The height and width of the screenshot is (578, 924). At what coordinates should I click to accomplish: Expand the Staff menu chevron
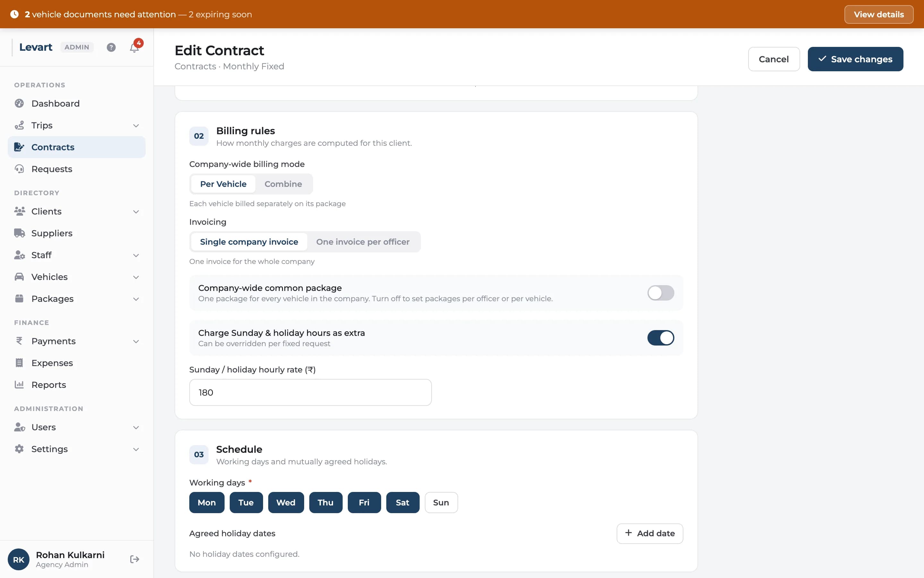tap(136, 255)
